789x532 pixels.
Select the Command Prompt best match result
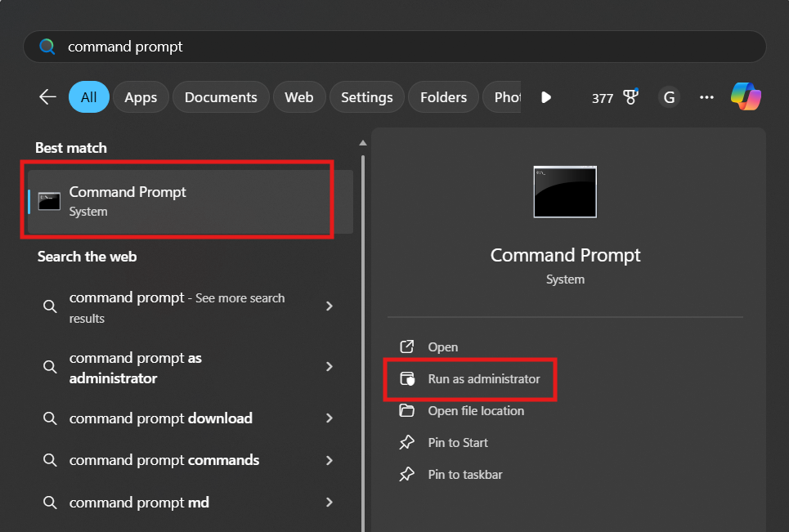click(180, 201)
